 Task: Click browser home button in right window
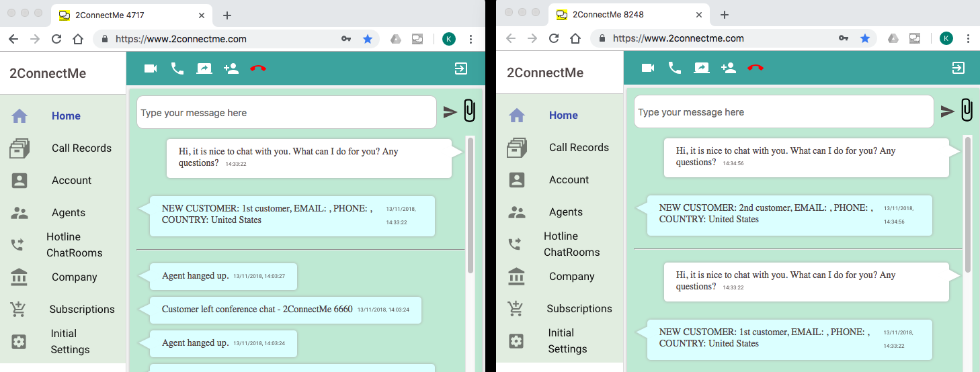[x=575, y=39]
